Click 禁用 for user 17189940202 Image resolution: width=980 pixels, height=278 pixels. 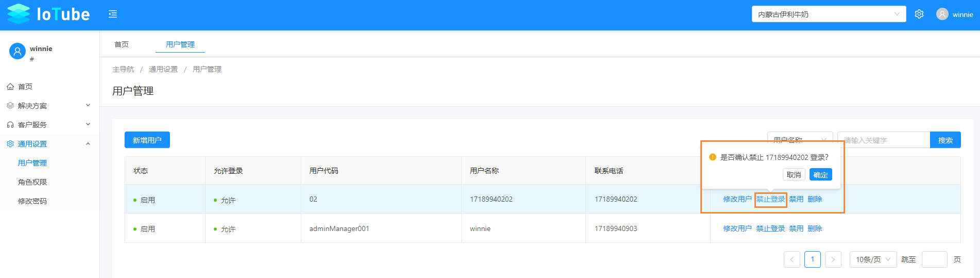(796, 199)
